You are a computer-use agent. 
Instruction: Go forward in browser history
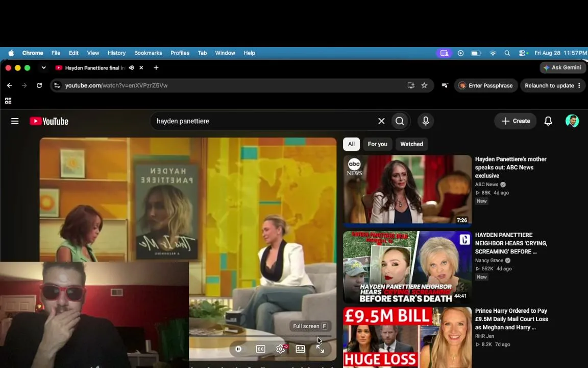tap(24, 86)
